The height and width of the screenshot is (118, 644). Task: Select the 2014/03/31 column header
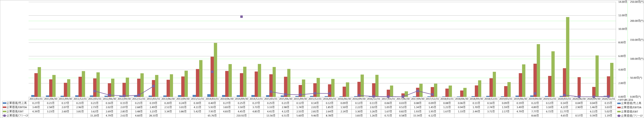pos(212,99)
